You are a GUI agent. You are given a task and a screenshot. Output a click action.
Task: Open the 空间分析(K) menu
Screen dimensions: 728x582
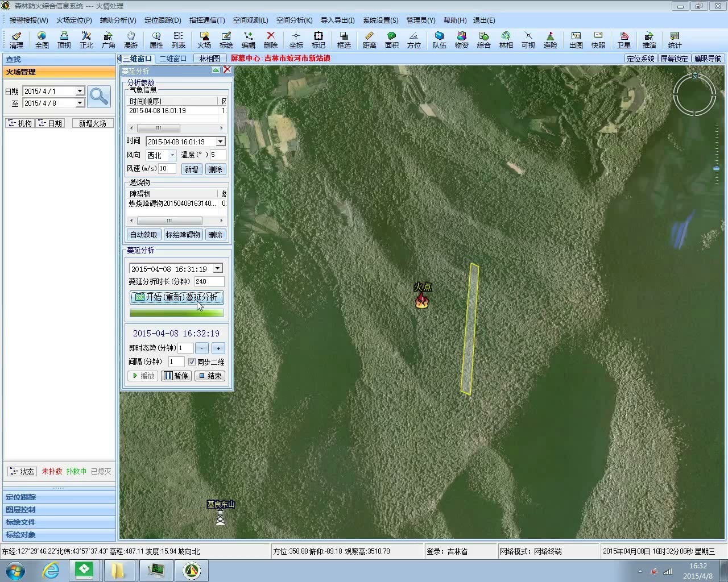coord(294,20)
